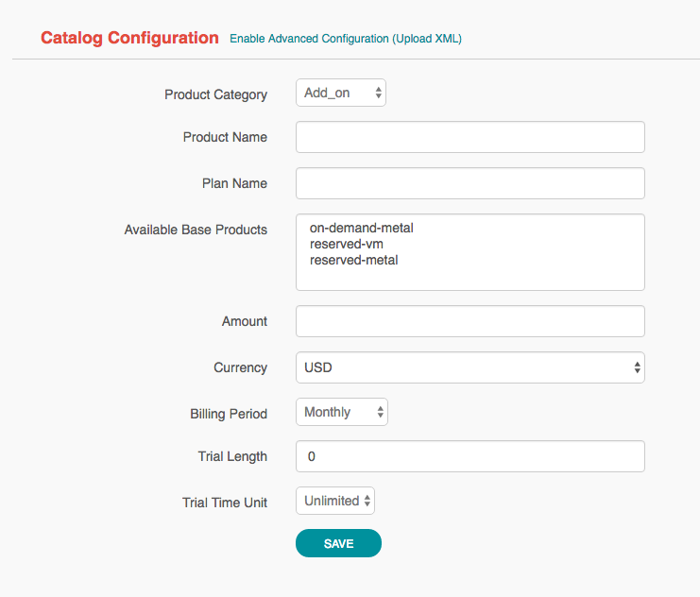Click the Trial Time Unit dropdown arrows
This screenshot has width=700, height=597.
coord(367,501)
